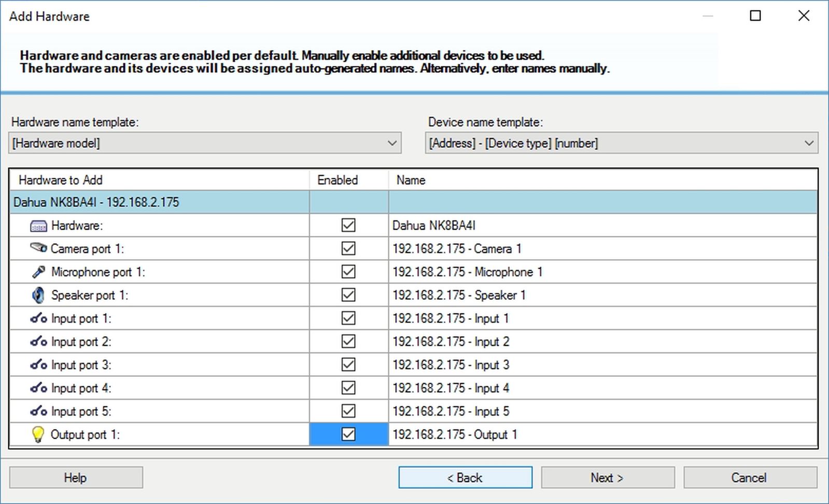This screenshot has width=829, height=504.
Task: Disable the Camera port 1 checkbox
Action: 348,248
